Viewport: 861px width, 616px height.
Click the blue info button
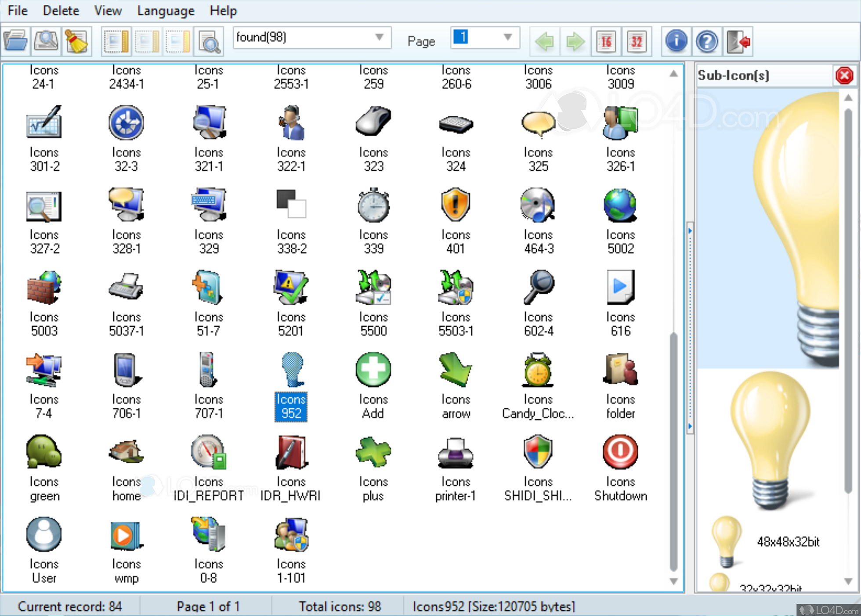point(676,41)
